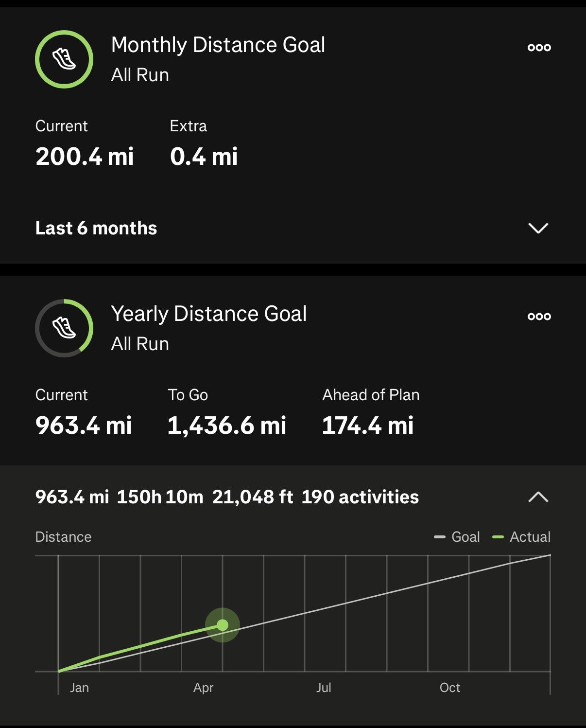Select the Last 6 months row label
Image resolution: width=586 pixels, height=728 pixels.
[x=96, y=228]
